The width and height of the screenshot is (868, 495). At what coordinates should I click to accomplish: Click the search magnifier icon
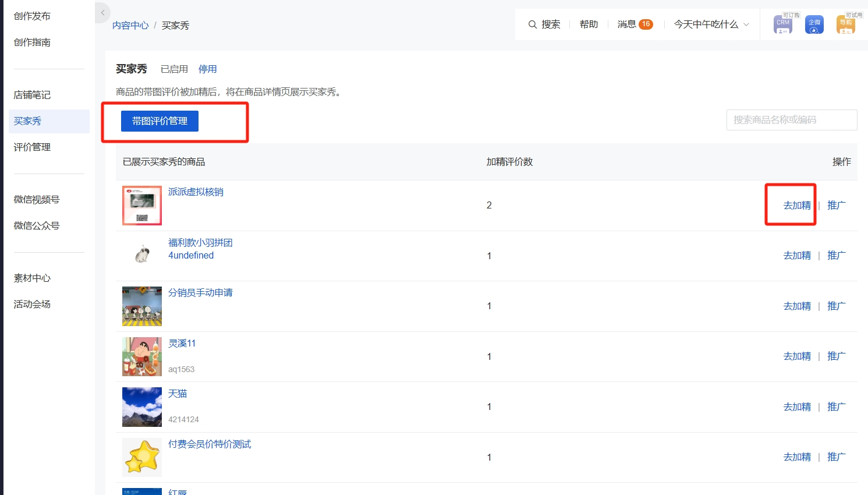[x=532, y=24]
